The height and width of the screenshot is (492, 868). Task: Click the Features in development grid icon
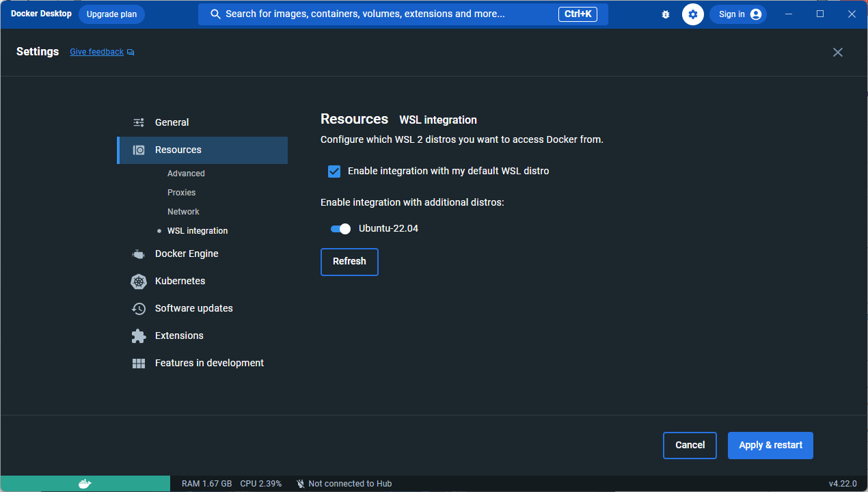coord(139,363)
